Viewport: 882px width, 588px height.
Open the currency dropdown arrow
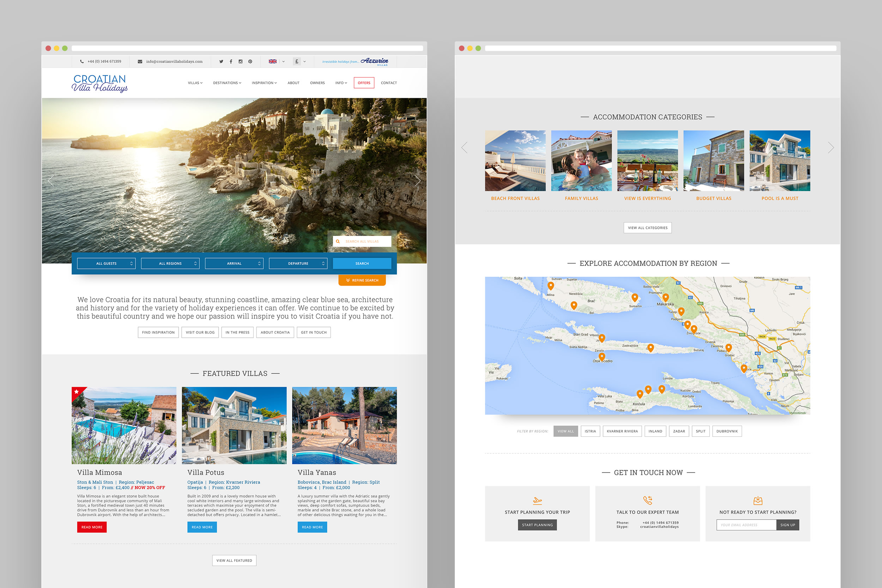click(x=304, y=61)
